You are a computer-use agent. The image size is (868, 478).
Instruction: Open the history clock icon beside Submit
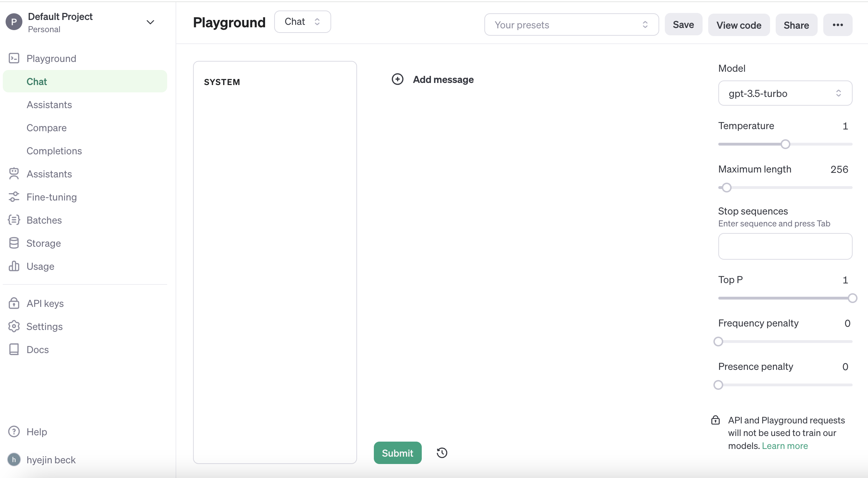tap(442, 453)
